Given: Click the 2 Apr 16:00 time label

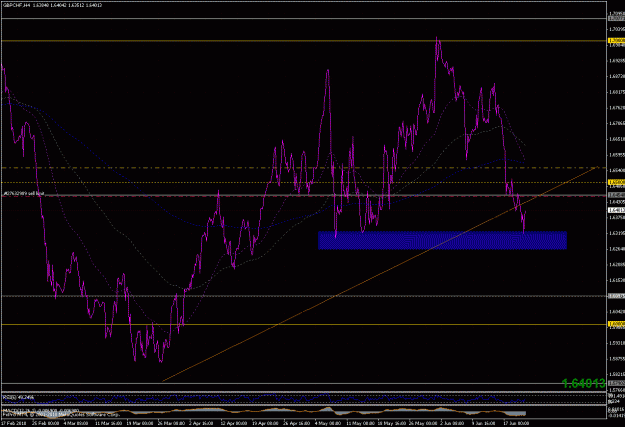Looking at the screenshot, I should pos(202,423).
